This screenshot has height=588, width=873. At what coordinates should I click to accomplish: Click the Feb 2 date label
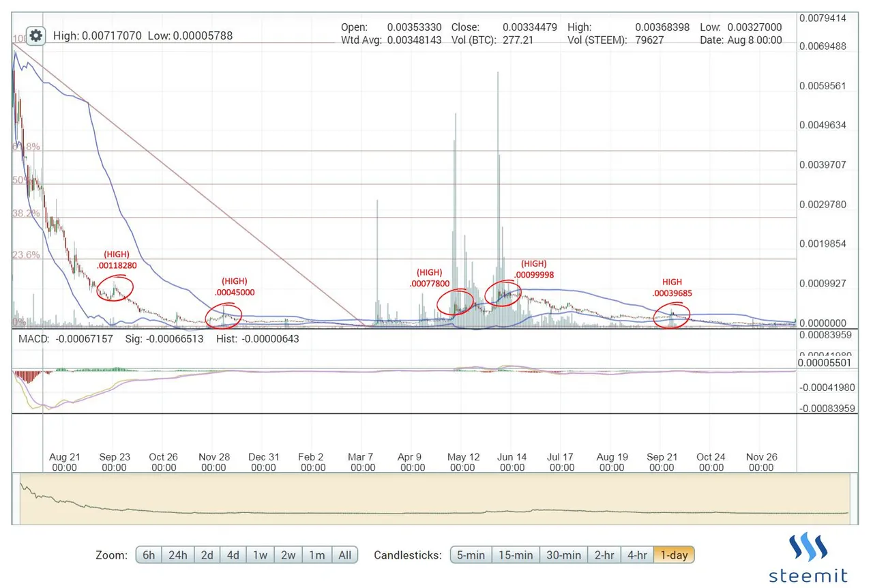[313, 462]
